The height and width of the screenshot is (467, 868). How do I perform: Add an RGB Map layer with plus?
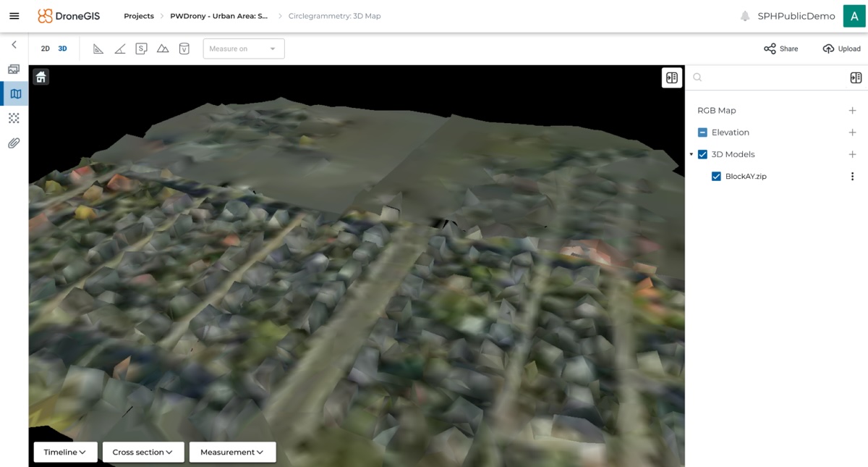pos(852,111)
